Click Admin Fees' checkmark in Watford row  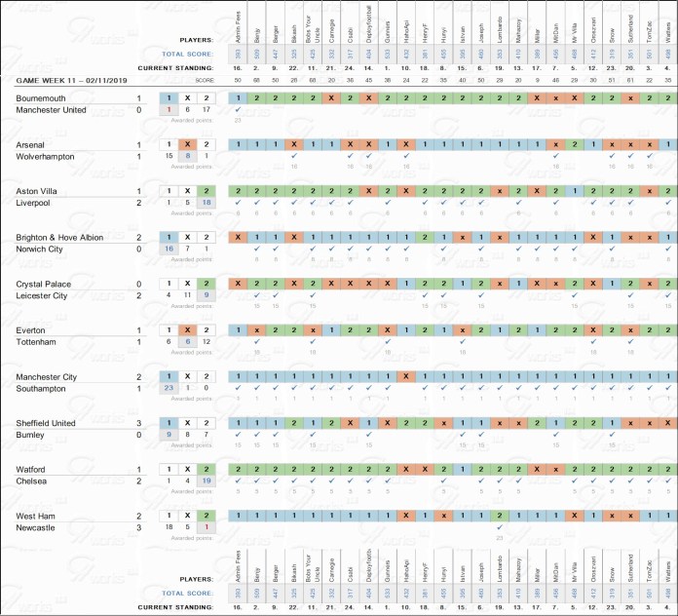(x=238, y=481)
